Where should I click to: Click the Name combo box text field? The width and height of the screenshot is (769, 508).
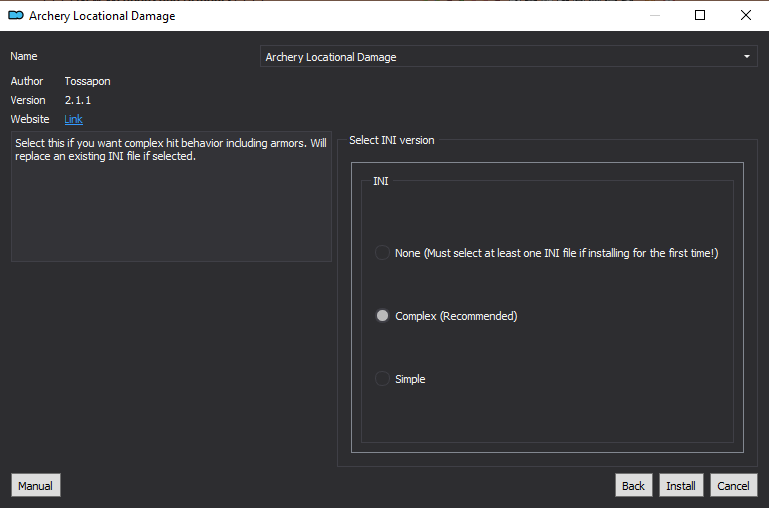click(x=509, y=56)
